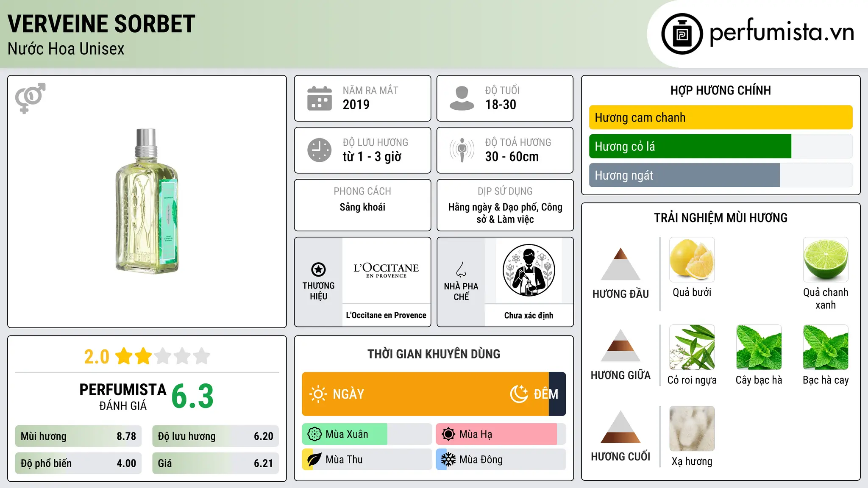Click the age range value 18-30

pyautogui.click(x=501, y=105)
